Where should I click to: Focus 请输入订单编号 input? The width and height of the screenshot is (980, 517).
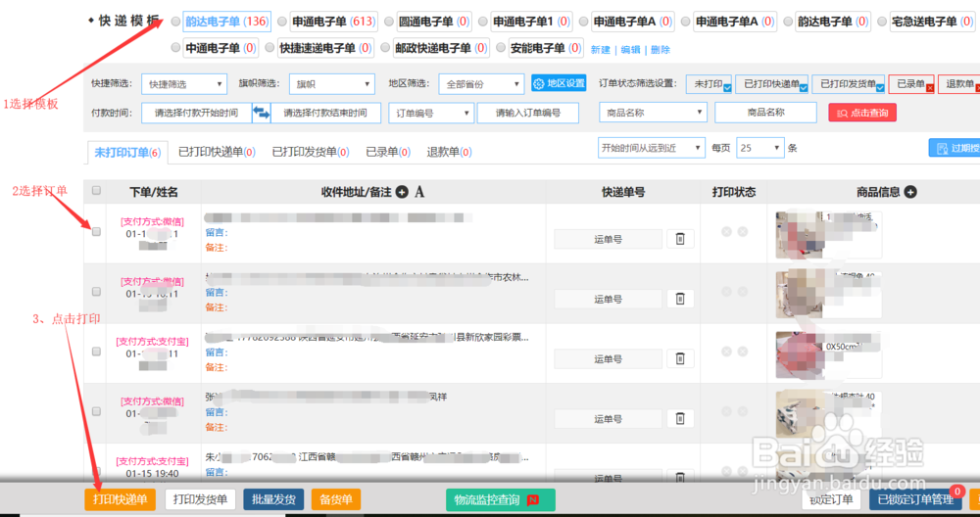pyautogui.click(x=528, y=113)
